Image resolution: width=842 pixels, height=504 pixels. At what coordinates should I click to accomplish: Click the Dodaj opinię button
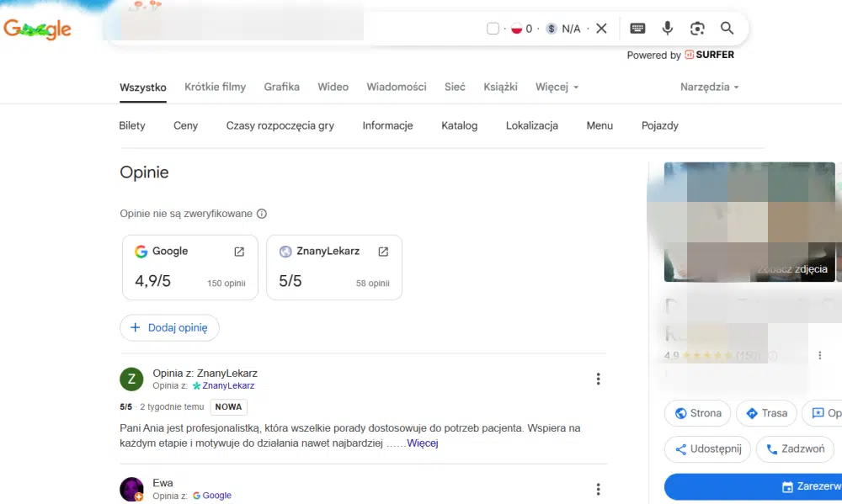(x=169, y=328)
